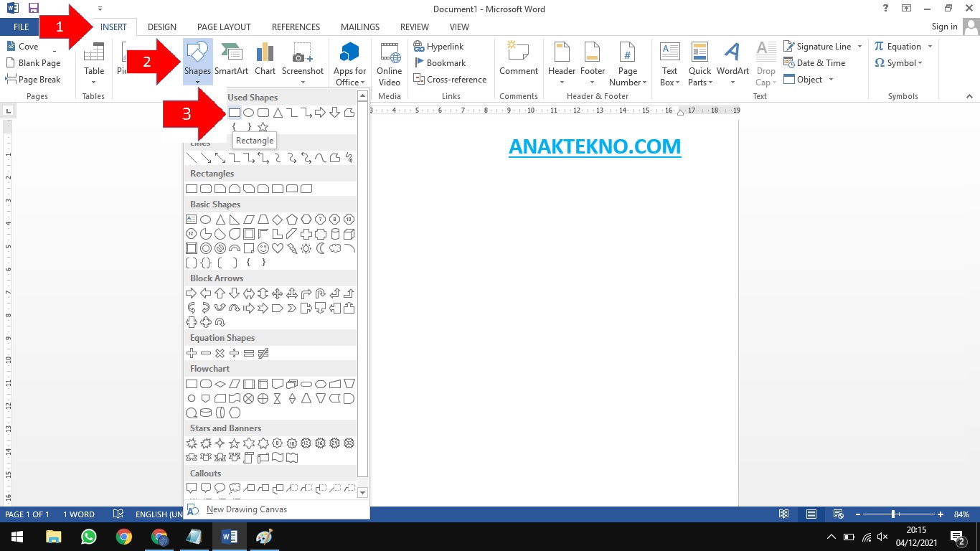Choose the diamond shape in Basic Shapes
The height and width of the screenshot is (551, 980).
coord(278,220)
